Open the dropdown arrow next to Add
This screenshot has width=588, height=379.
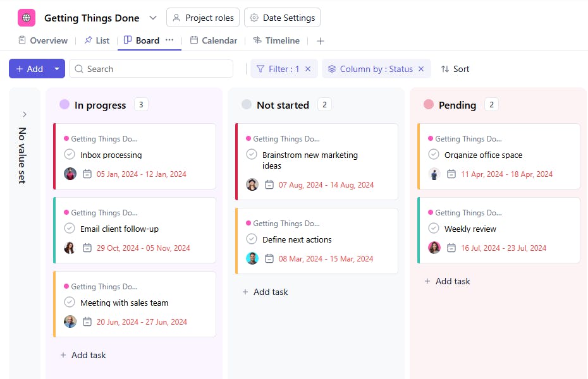[x=58, y=69]
